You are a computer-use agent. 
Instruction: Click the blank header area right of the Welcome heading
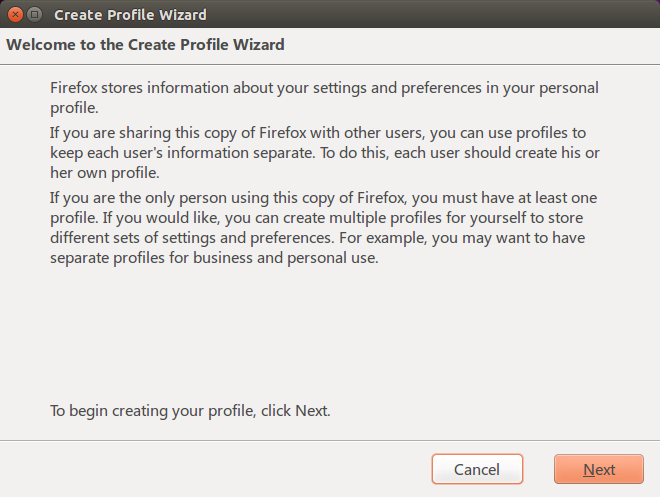471,45
